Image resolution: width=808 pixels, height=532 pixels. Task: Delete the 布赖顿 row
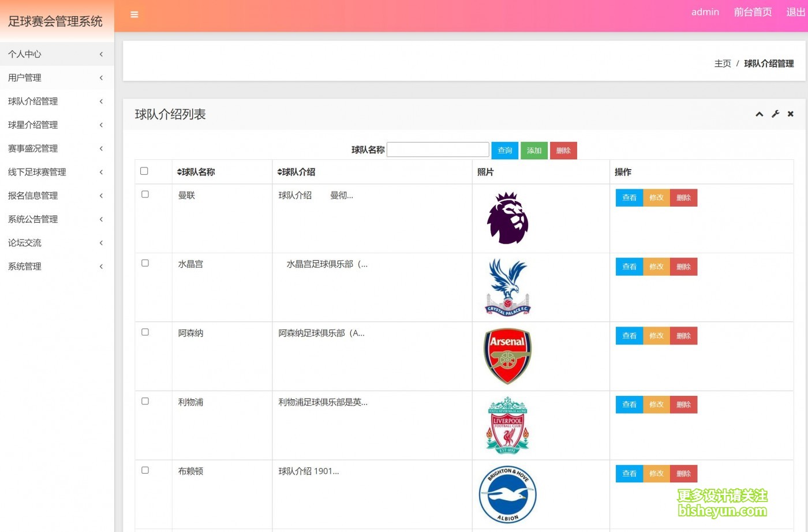[x=683, y=473]
